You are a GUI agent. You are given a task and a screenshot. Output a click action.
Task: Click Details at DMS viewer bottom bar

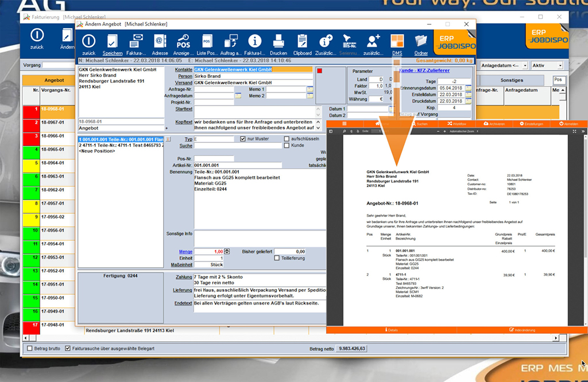point(391,330)
